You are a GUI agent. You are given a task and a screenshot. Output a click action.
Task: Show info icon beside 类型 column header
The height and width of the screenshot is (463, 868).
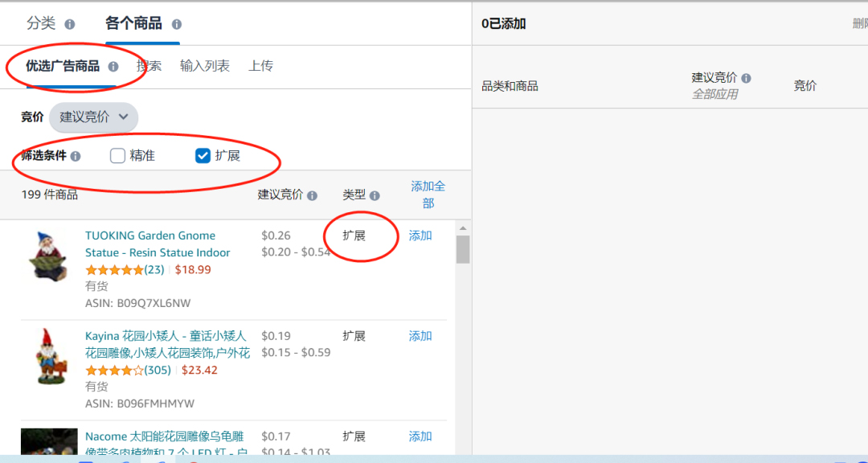click(x=375, y=195)
